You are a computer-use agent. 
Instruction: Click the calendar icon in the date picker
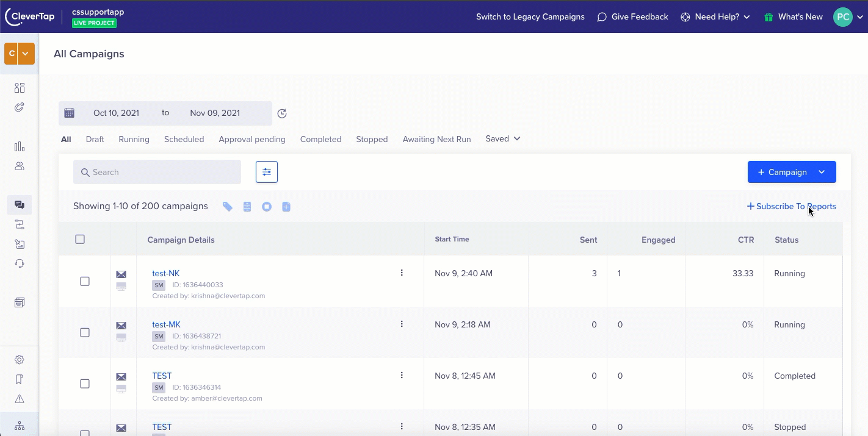point(70,113)
